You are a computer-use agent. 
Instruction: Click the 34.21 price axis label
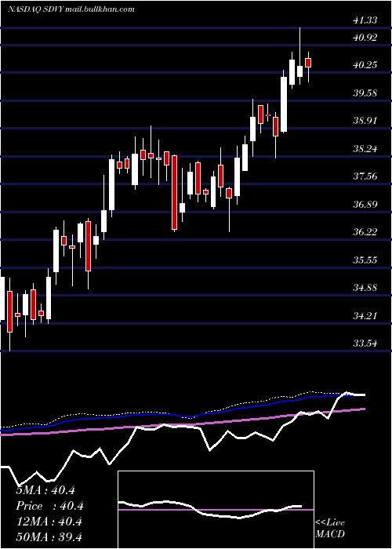click(x=365, y=316)
